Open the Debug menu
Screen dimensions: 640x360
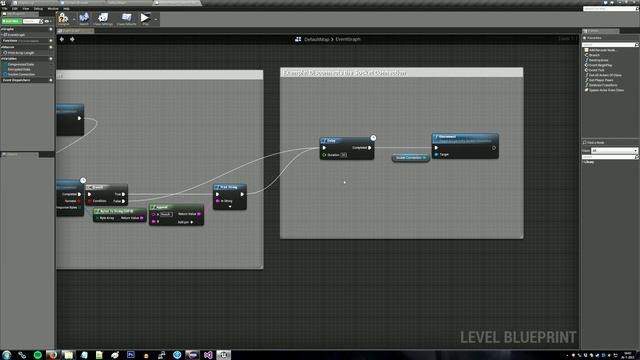pyautogui.click(x=38, y=8)
